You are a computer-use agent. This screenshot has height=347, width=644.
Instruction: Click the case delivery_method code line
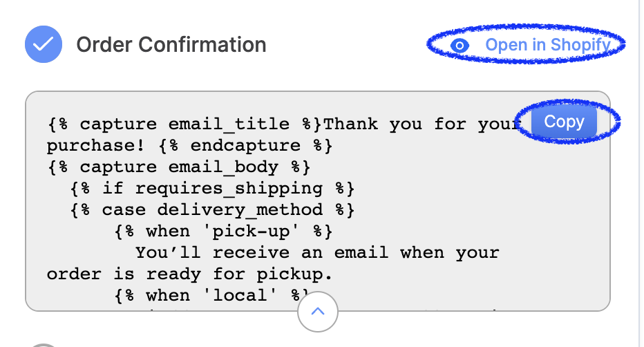212,210
